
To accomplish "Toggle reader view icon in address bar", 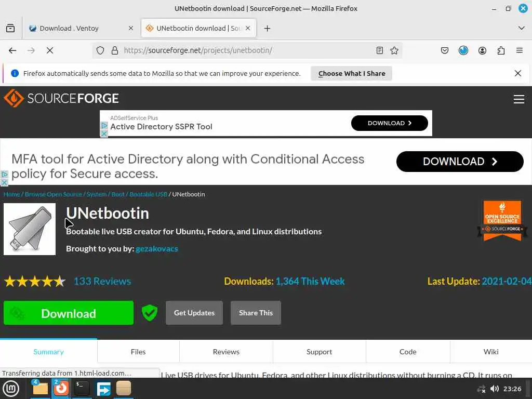I will tap(380, 50).
